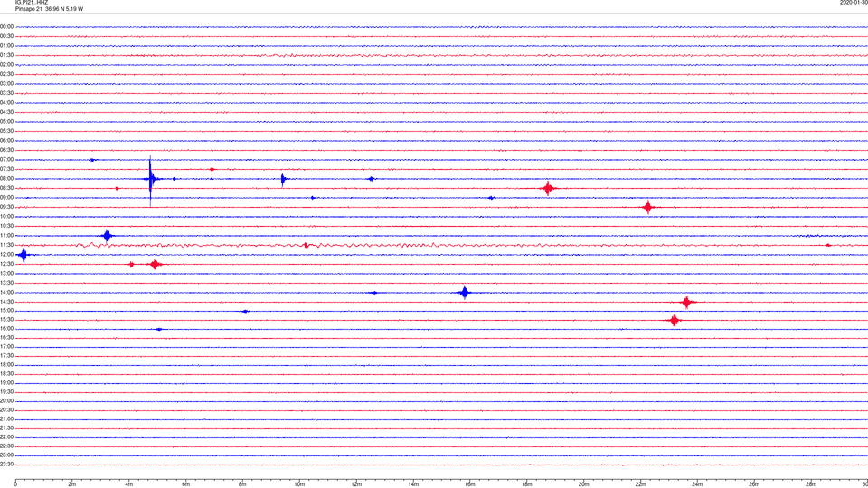Click the 09:30 row label
Image resolution: width=868 pixels, height=488 pixels.
pos(6,207)
